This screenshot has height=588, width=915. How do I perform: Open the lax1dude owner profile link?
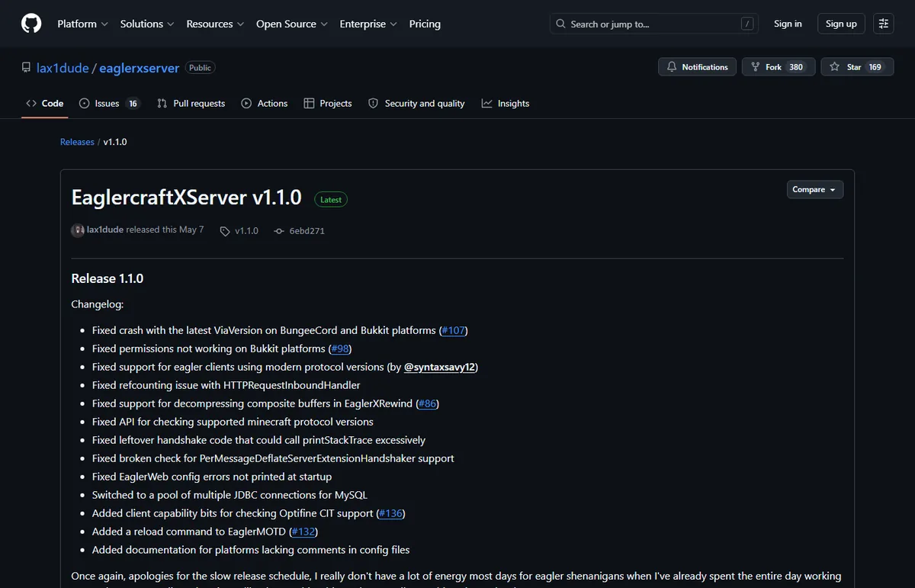(63, 68)
